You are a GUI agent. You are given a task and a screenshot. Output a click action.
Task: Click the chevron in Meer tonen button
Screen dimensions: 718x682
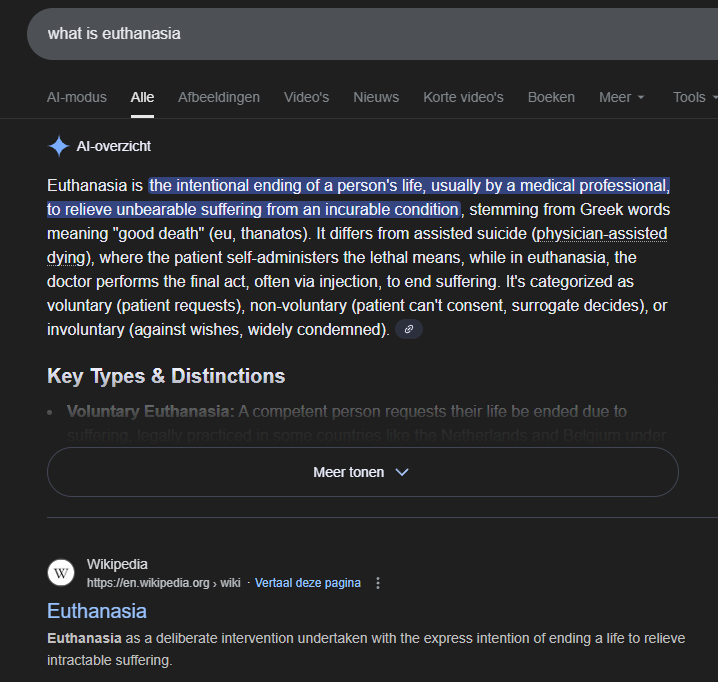(x=402, y=472)
